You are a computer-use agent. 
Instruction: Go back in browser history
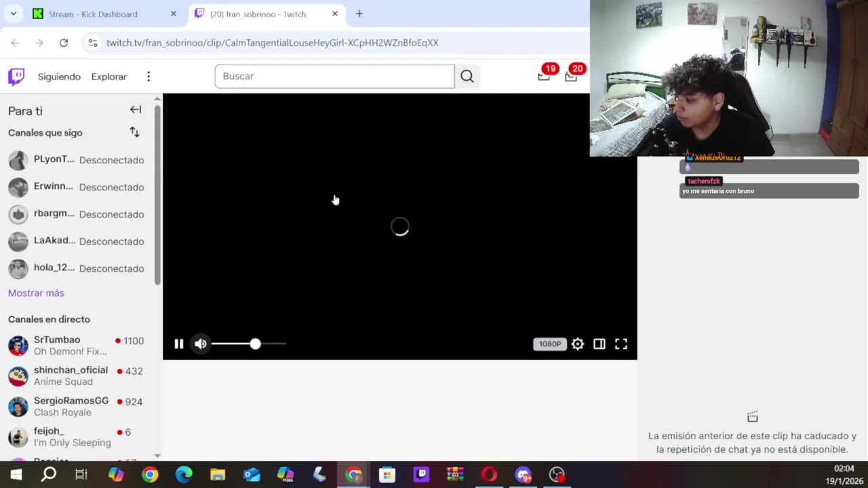click(x=15, y=43)
